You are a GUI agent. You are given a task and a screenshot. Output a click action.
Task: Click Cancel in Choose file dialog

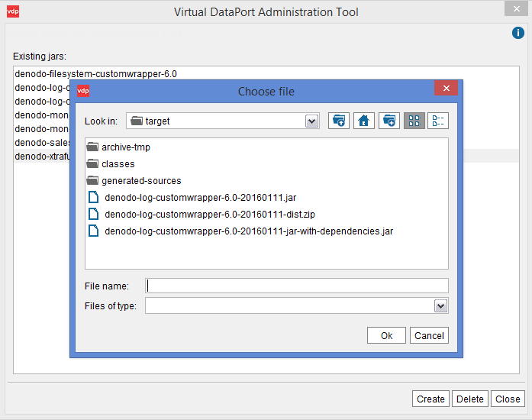(x=429, y=335)
